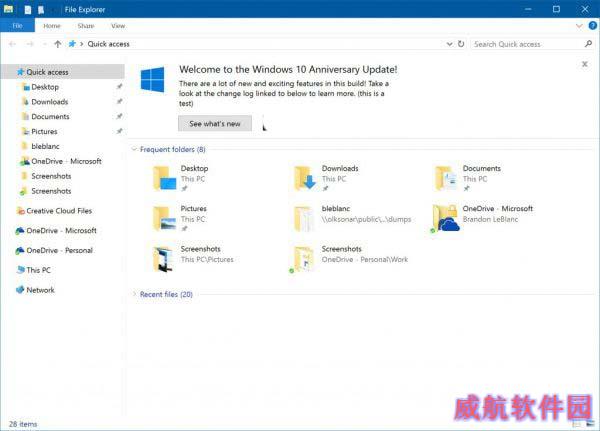
Task: Go forward with the right arrow
Action: point(30,44)
